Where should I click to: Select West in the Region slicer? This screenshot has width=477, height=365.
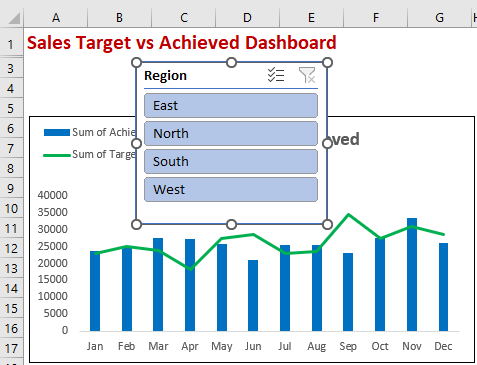pyautogui.click(x=231, y=190)
